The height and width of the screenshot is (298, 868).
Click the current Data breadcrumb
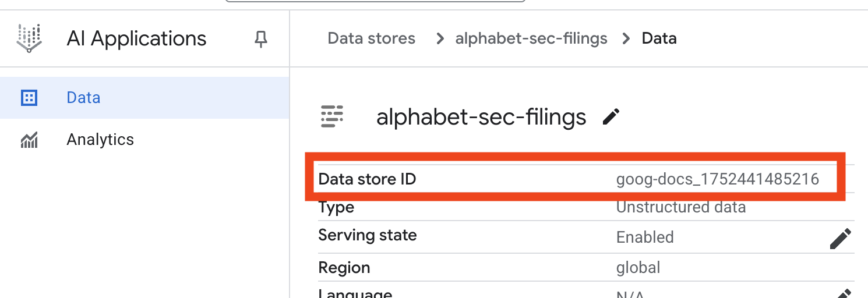(x=659, y=39)
